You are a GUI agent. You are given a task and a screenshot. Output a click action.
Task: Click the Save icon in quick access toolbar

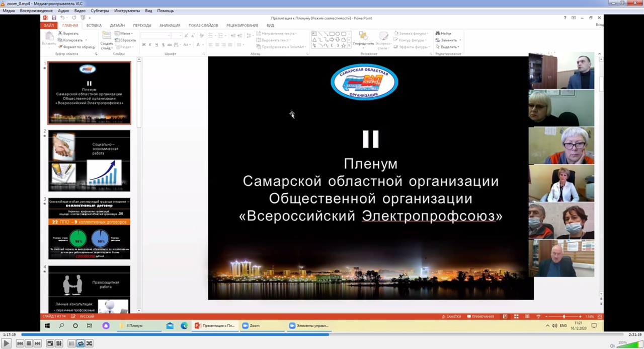(x=54, y=18)
